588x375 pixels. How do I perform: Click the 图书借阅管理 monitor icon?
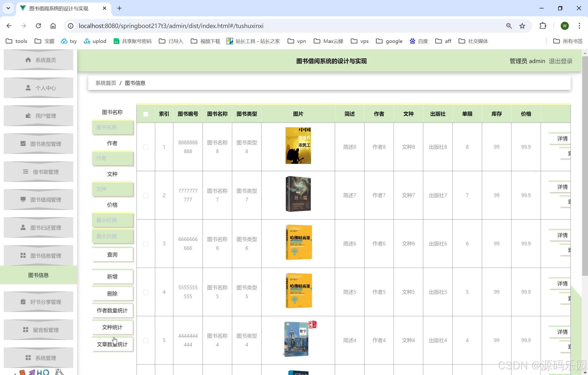23,199
